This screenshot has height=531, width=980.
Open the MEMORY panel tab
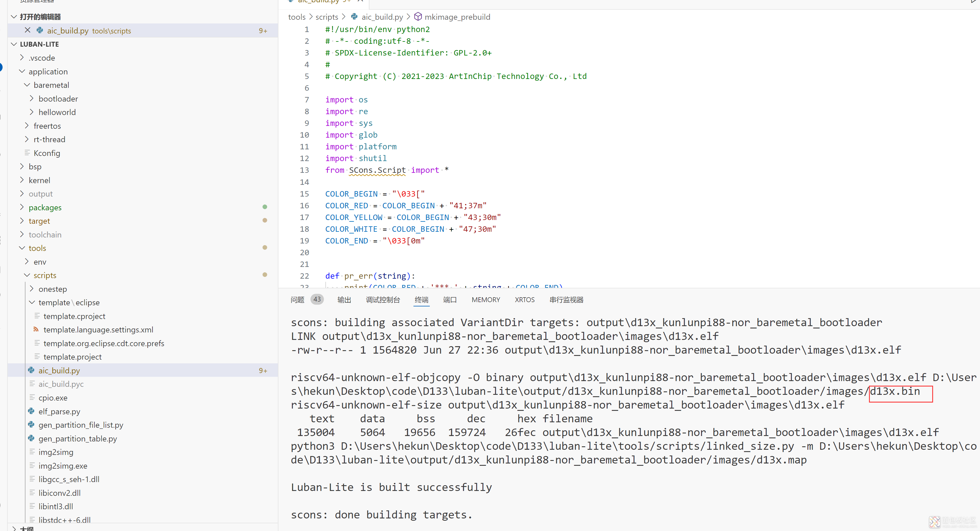[486, 300]
